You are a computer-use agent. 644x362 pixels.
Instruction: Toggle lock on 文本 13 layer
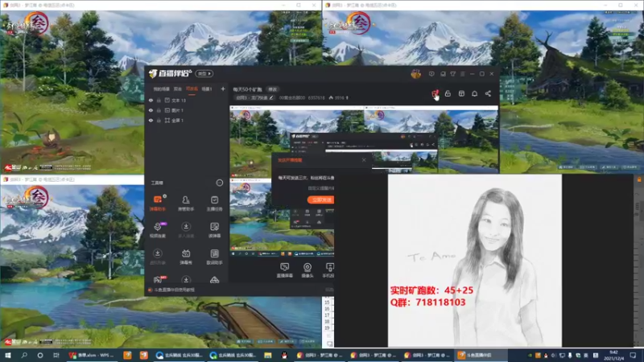(159, 100)
